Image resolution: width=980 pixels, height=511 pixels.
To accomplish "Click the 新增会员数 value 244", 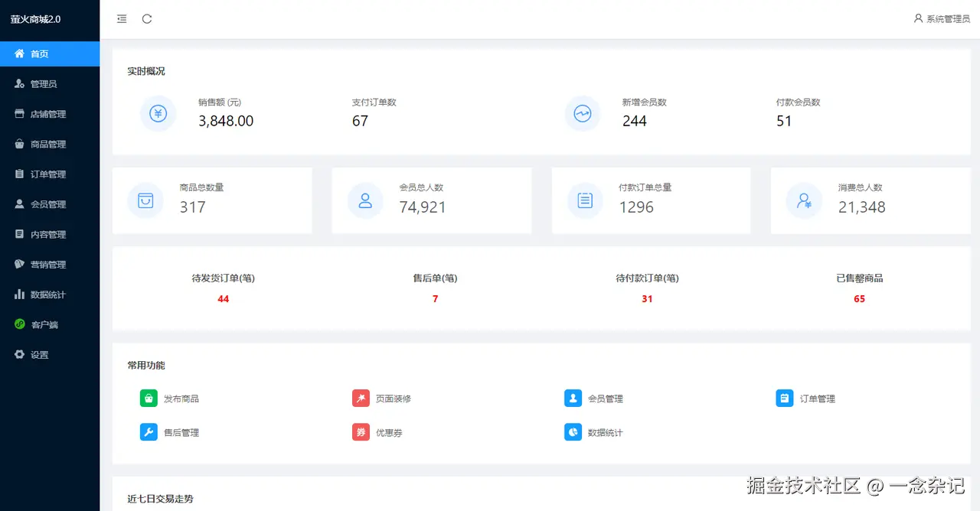I will pyautogui.click(x=635, y=121).
